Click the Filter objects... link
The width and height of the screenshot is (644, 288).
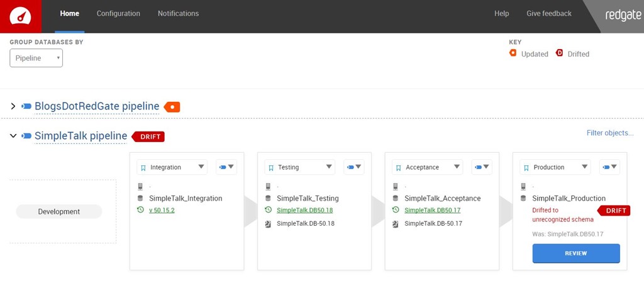click(609, 133)
